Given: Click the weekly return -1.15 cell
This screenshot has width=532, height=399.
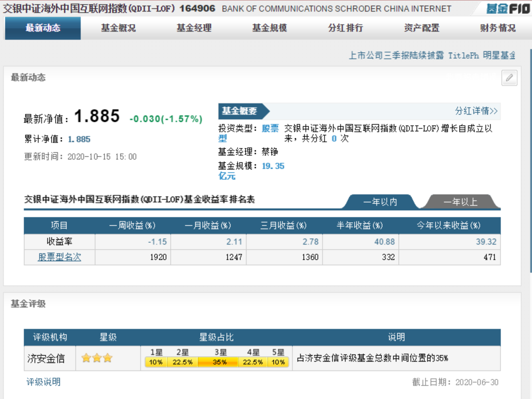Looking at the screenshot, I should [133, 242].
